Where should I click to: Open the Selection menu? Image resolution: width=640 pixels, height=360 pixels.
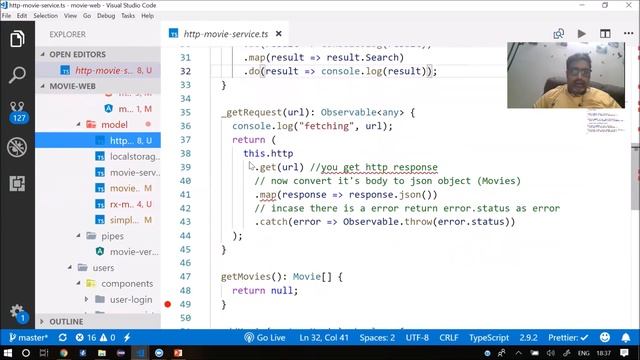click(45, 16)
